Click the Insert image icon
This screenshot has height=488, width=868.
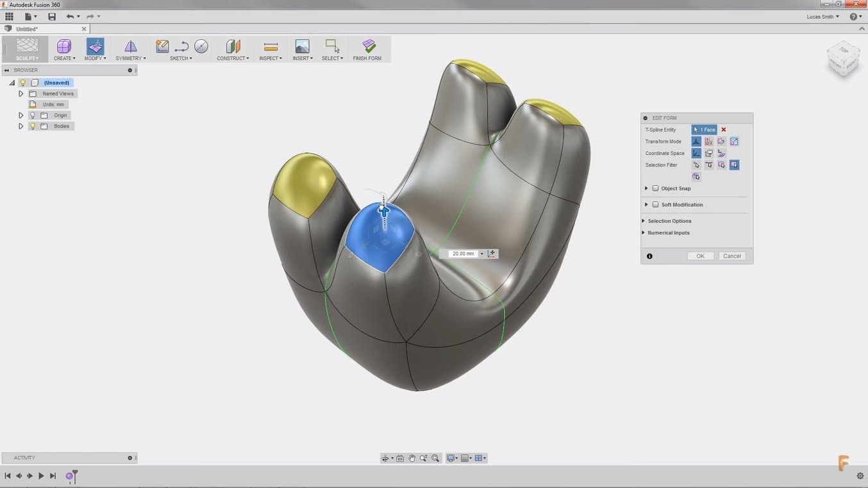[x=302, y=46]
